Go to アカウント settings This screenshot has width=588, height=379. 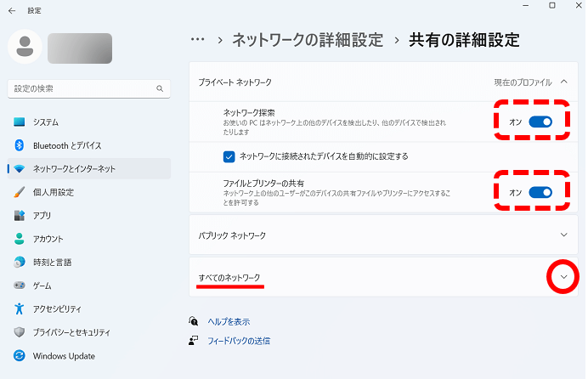tap(48, 239)
